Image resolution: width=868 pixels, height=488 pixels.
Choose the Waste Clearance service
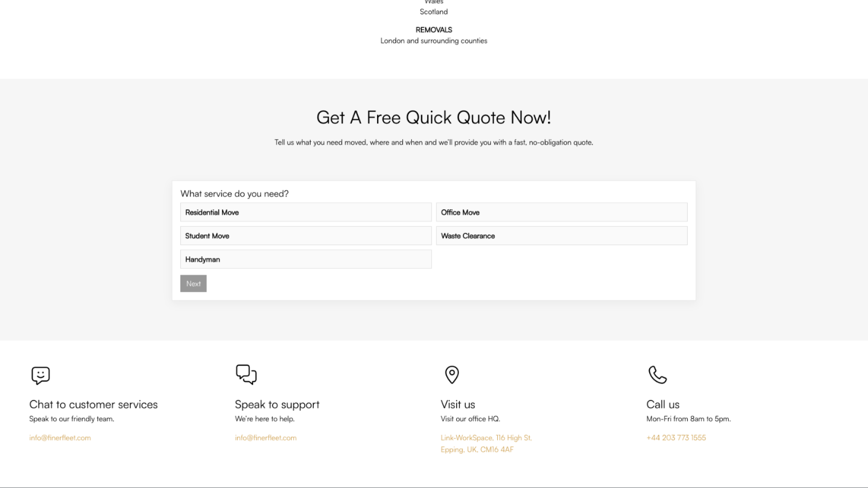561,236
